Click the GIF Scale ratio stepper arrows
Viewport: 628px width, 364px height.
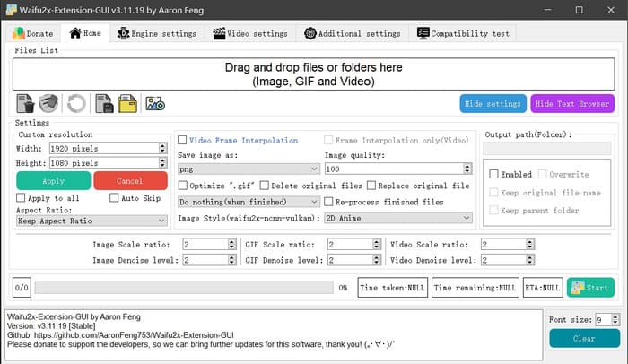(x=377, y=244)
